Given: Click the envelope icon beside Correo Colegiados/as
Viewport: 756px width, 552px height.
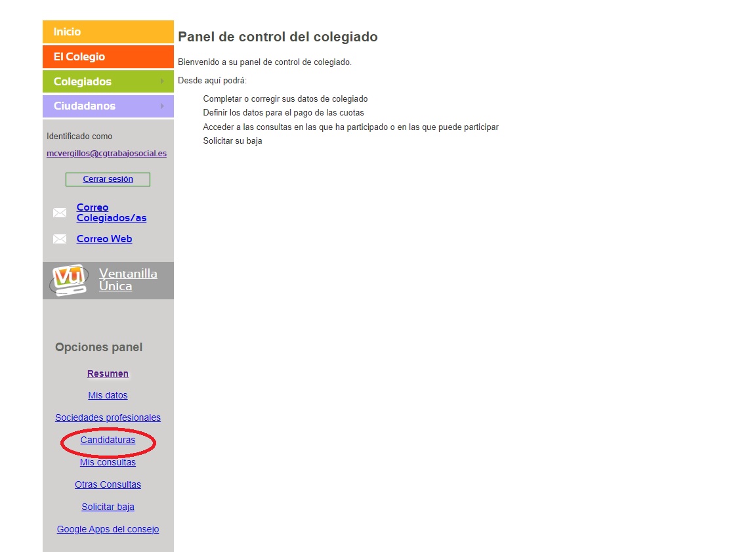Looking at the screenshot, I should pos(60,213).
